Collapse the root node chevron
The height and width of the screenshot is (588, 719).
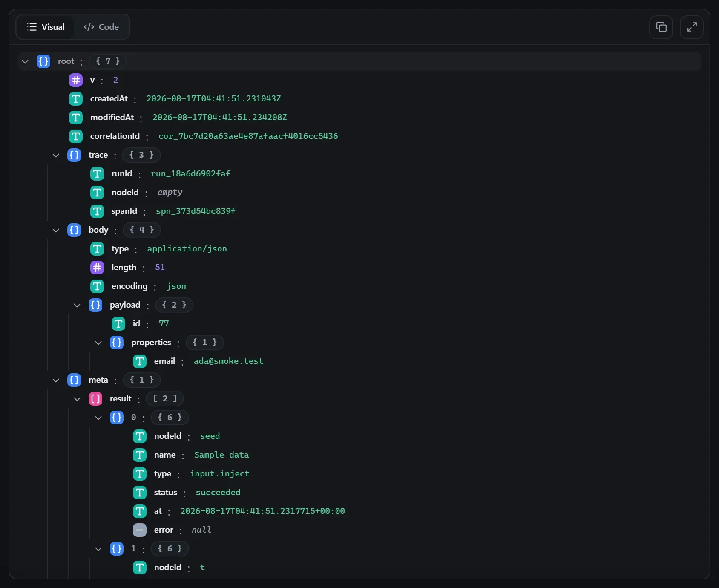[x=25, y=61]
